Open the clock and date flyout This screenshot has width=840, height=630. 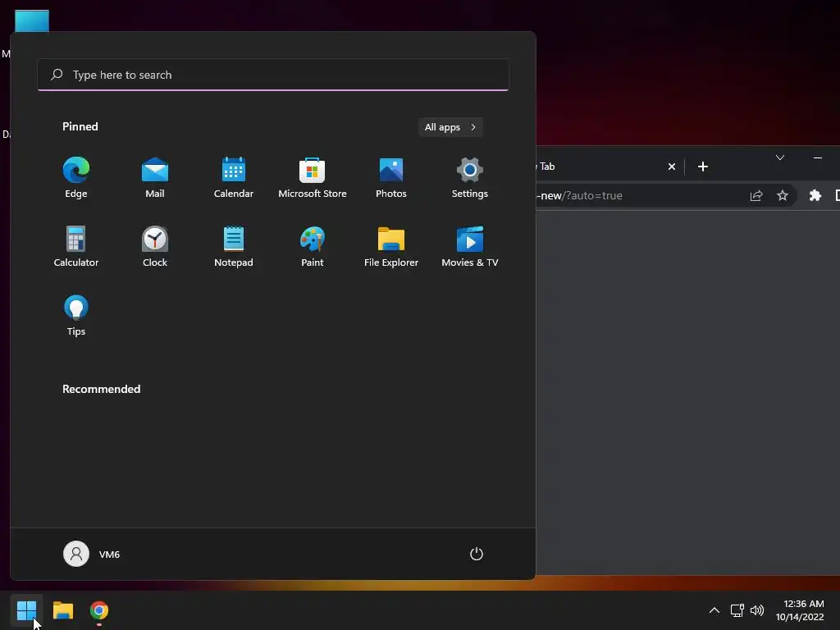800,610
